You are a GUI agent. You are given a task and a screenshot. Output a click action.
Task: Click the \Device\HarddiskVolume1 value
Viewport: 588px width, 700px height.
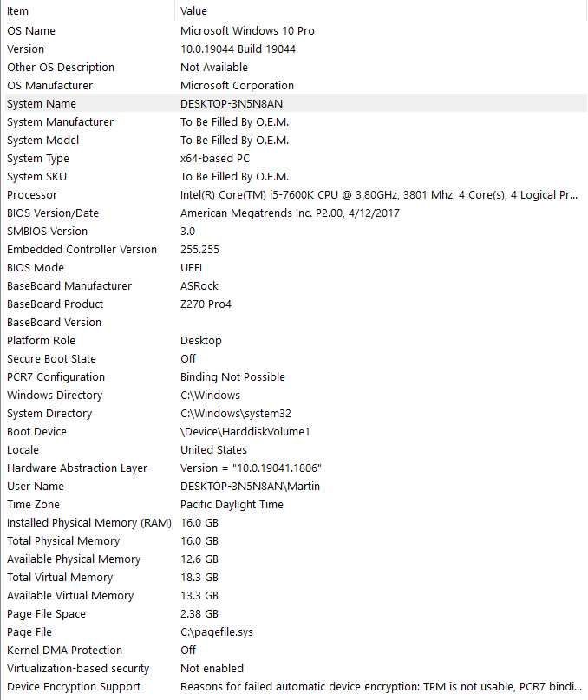[245, 432]
